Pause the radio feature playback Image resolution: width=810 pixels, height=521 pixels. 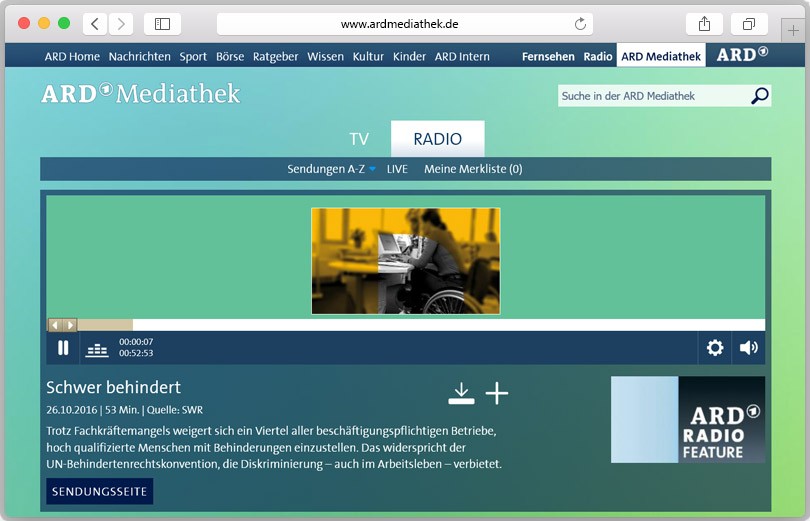pos(63,348)
